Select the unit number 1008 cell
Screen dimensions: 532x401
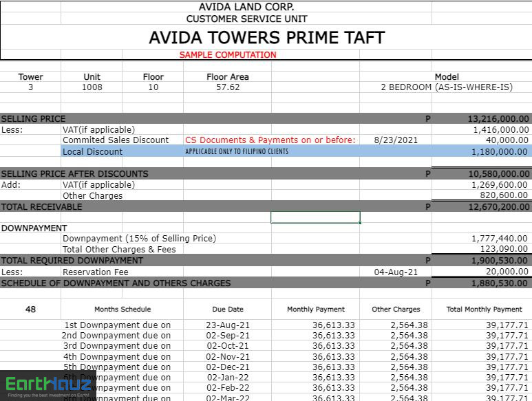(x=92, y=87)
